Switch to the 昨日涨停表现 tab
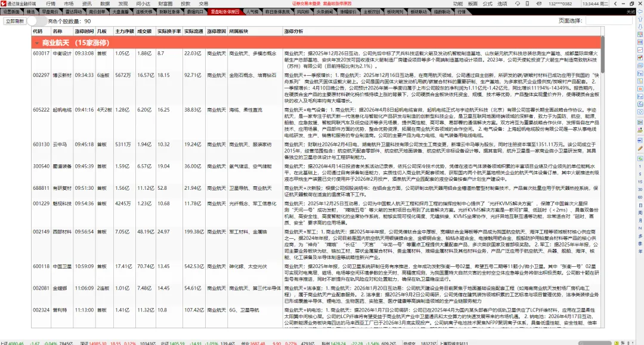Viewport: 644px width, 345px height. [277, 12]
